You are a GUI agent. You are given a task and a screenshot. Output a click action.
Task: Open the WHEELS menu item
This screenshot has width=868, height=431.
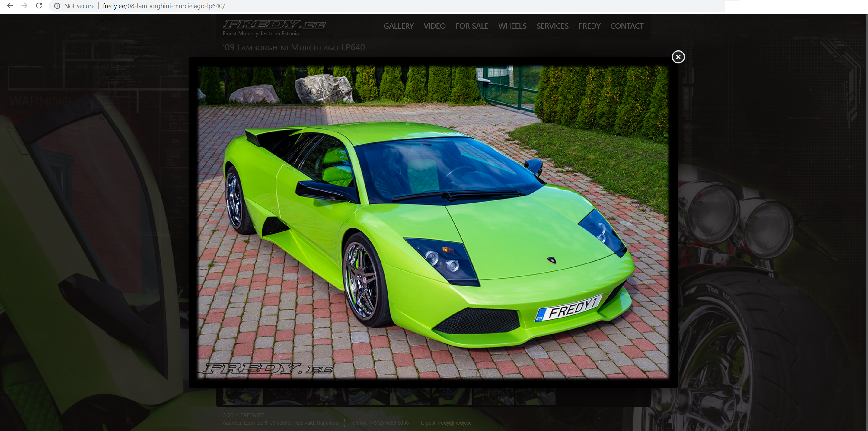tap(512, 26)
